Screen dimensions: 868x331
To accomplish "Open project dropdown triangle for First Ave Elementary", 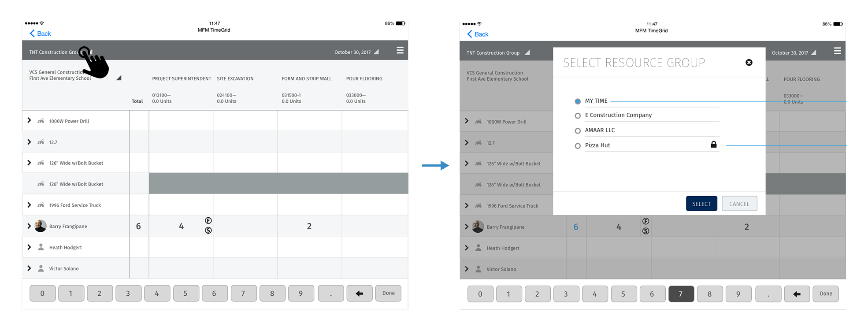I will pos(119,78).
